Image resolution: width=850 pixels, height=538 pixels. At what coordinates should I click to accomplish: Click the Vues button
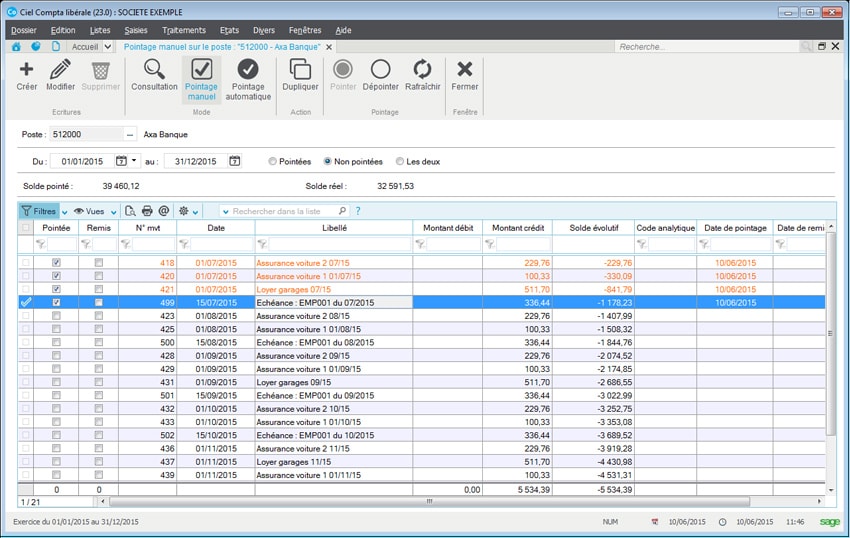pos(89,212)
